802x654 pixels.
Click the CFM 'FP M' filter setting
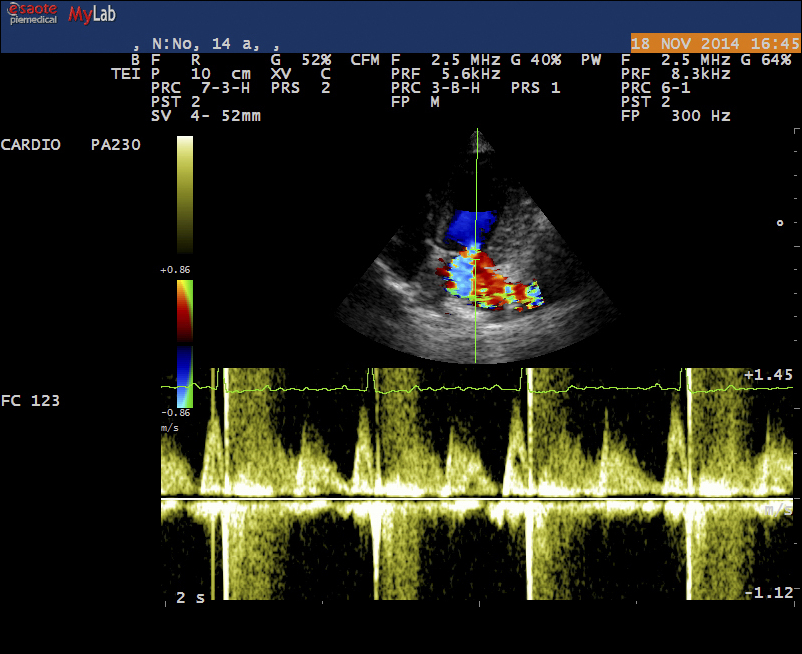(x=415, y=102)
